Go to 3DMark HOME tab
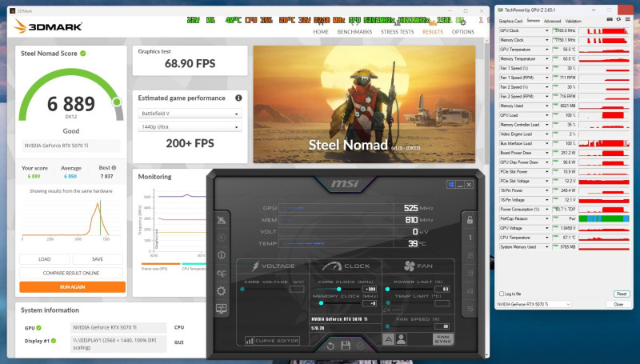The height and width of the screenshot is (364, 640). tap(321, 32)
